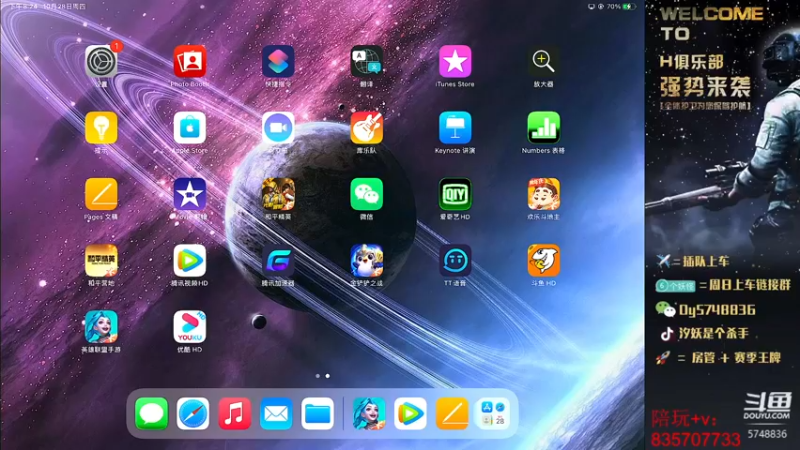Tap the battery indicator in the status bar
Viewport: 800px width, 450px height.
[x=629, y=7]
